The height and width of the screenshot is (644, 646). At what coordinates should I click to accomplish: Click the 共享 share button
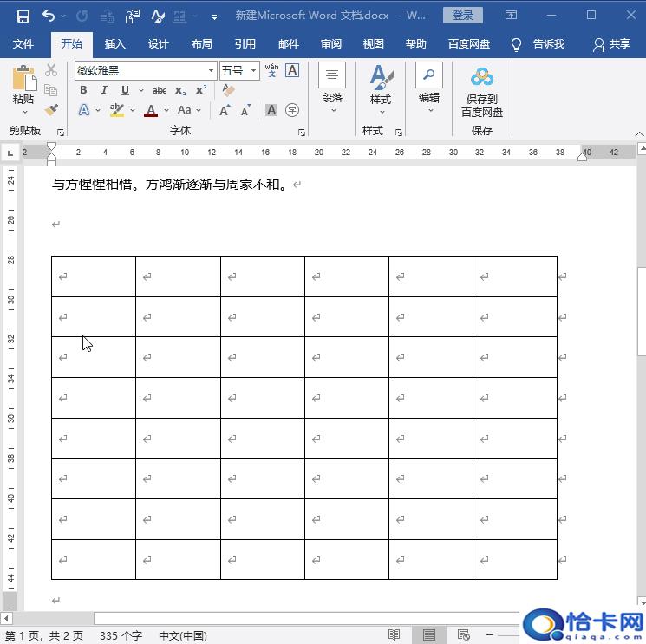coord(611,44)
